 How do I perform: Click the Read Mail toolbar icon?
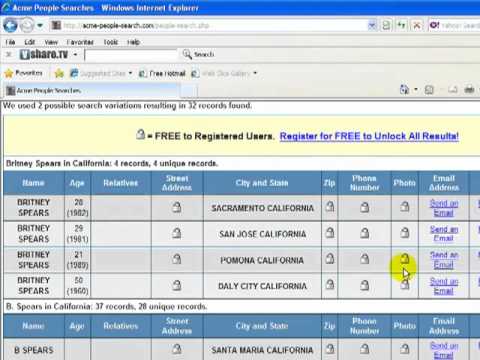point(452,89)
